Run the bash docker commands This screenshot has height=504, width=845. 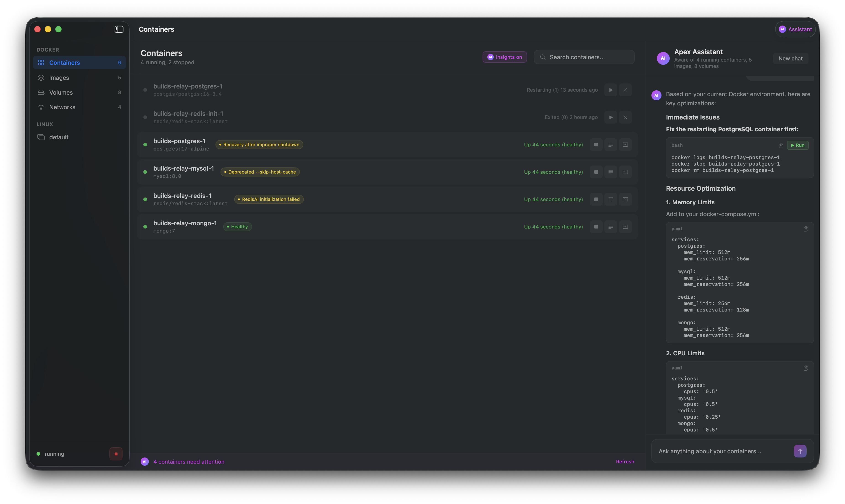[798, 145]
